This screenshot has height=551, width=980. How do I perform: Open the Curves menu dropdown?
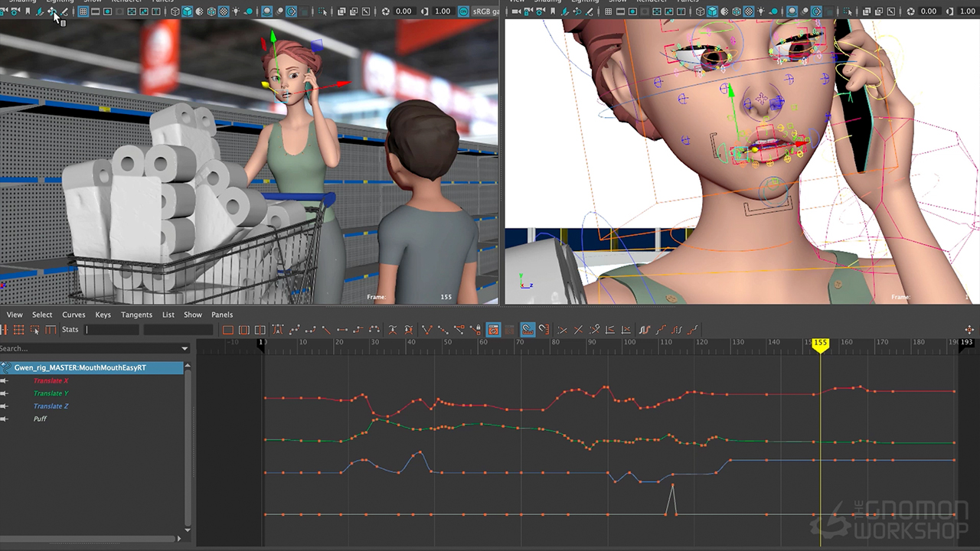tap(73, 315)
